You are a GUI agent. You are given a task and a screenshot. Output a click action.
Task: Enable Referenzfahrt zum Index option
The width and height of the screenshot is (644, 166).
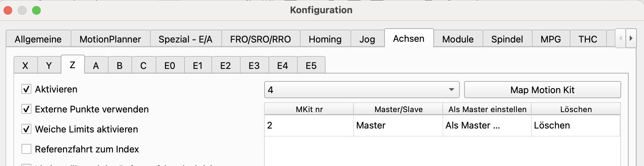pyautogui.click(x=26, y=149)
